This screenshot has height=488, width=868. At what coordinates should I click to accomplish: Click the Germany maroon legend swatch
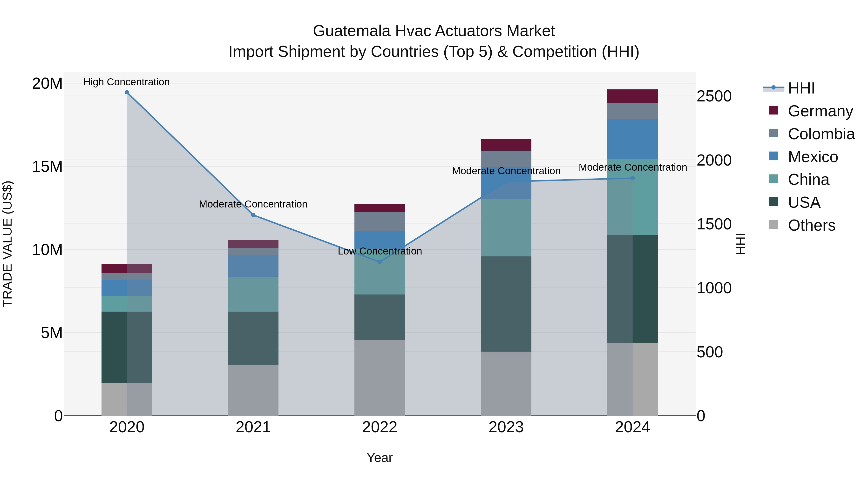(774, 110)
